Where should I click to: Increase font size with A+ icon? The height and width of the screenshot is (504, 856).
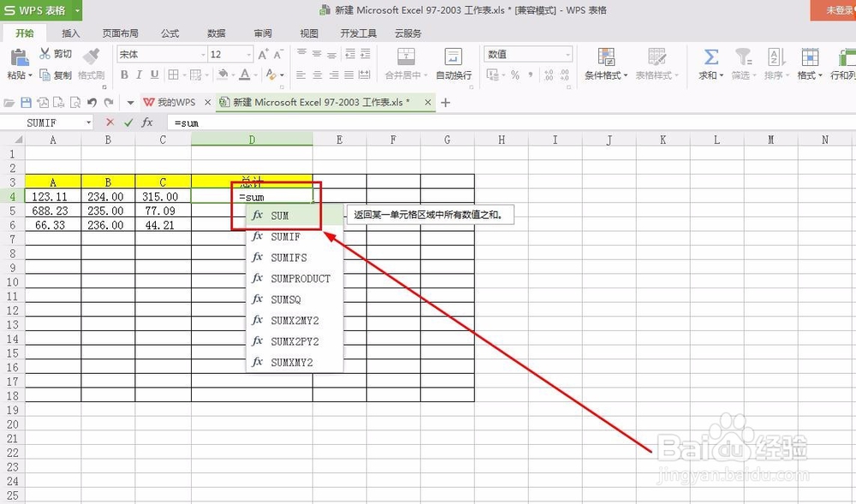pos(263,54)
